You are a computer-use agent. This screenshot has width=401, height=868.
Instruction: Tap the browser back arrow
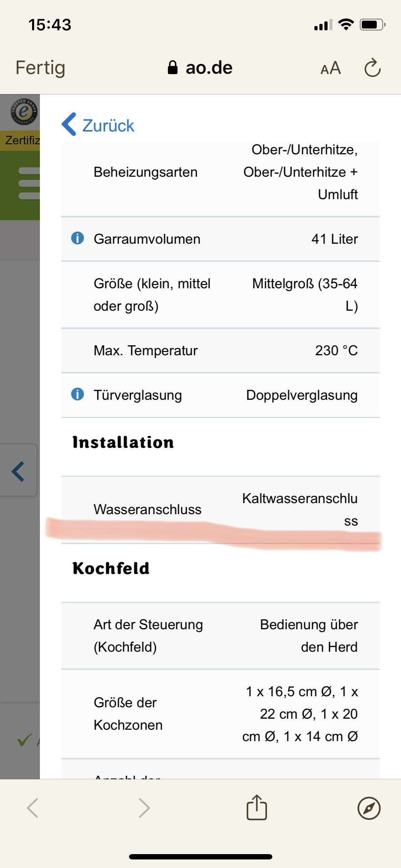(32, 808)
